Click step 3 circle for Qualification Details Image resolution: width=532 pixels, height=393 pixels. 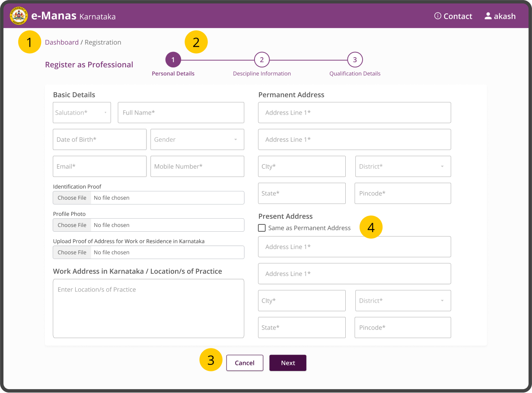click(x=355, y=60)
